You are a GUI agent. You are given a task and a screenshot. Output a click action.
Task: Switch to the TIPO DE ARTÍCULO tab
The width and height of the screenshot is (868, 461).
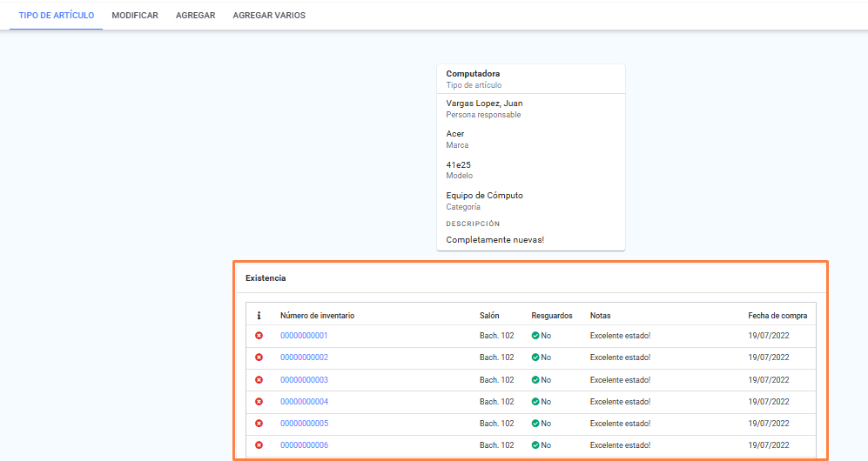[x=57, y=16]
